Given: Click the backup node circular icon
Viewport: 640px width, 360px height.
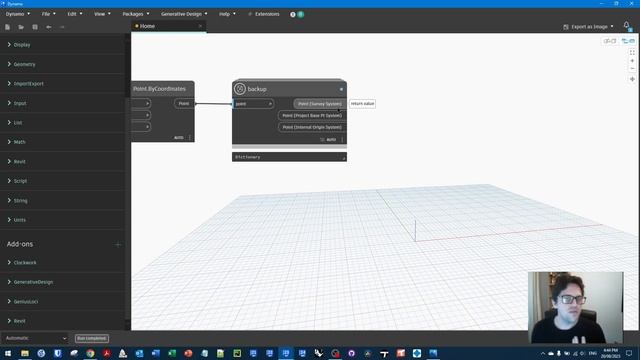Looking at the screenshot, I should click(x=240, y=89).
